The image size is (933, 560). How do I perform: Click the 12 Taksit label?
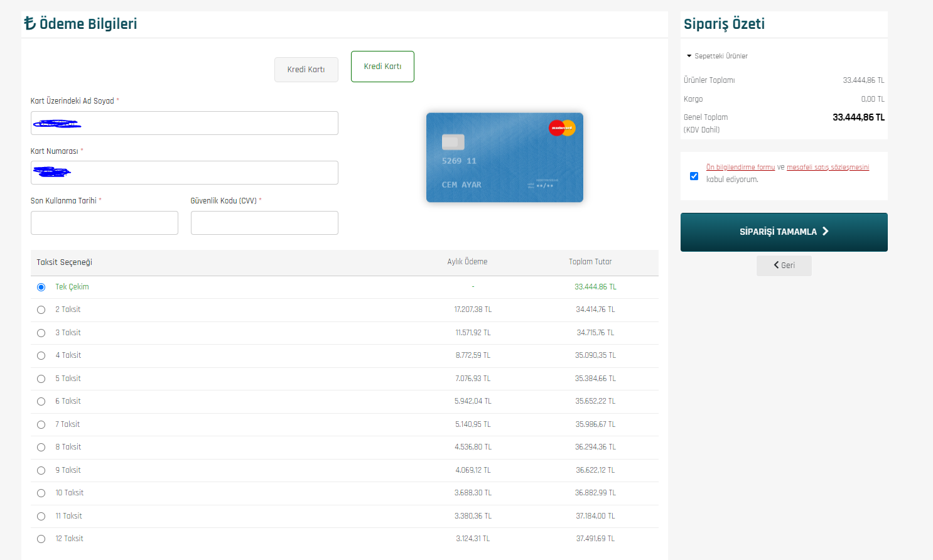click(69, 539)
